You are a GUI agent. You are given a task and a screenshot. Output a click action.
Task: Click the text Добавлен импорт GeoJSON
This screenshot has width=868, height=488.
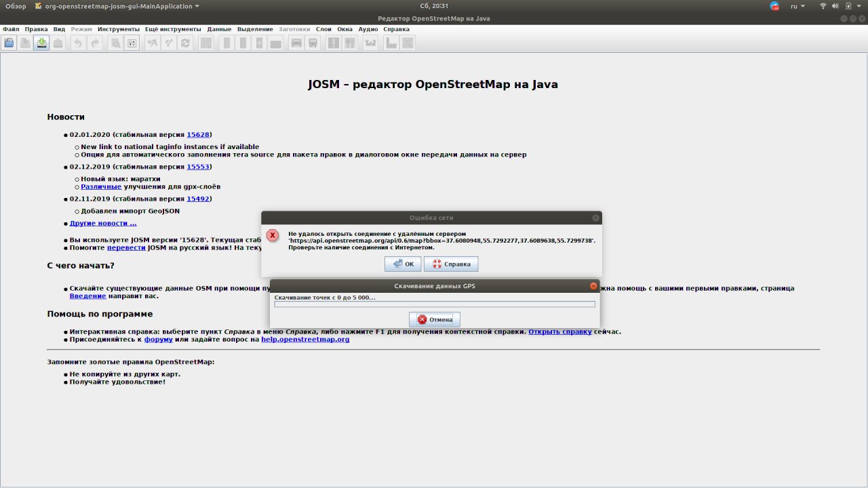[x=130, y=211]
